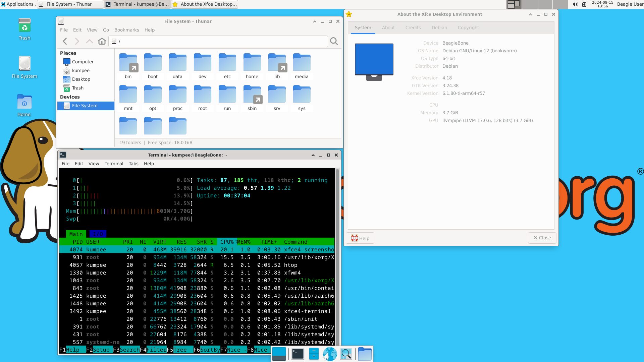Open the bin folder in Thunar
This screenshot has width=644, height=362.
(x=128, y=66)
